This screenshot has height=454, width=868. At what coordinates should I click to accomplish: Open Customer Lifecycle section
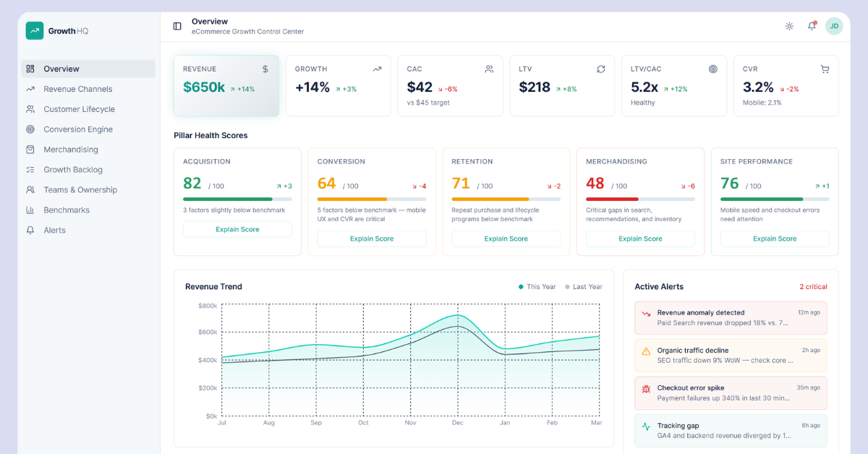[88, 109]
